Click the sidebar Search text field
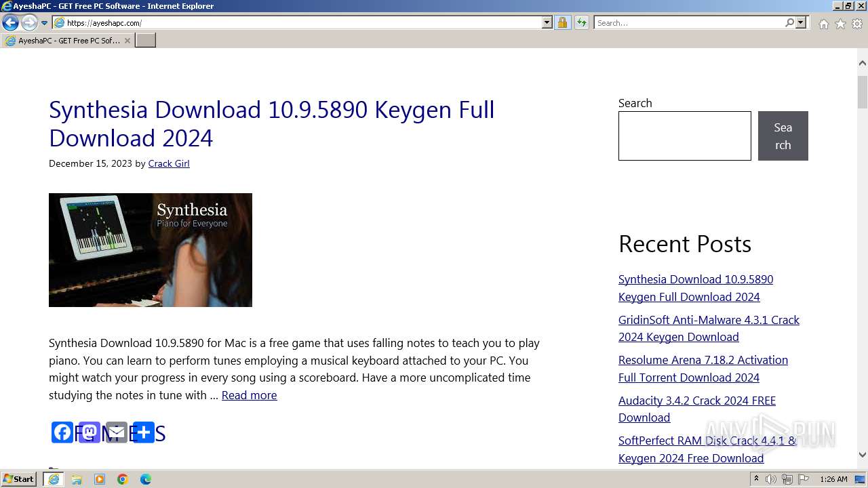Viewport: 868px width, 488px height. coord(685,136)
